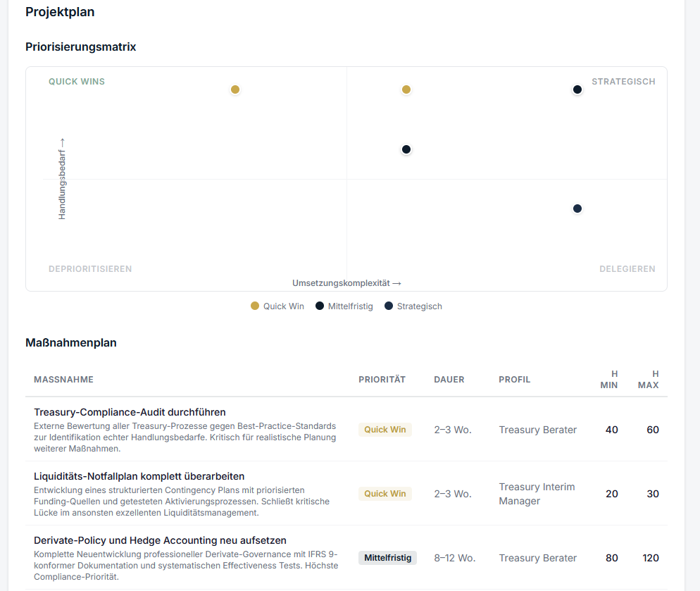Click the gold dot near the matrix center line
Image resolution: width=700 pixels, height=591 pixels.
tap(406, 89)
